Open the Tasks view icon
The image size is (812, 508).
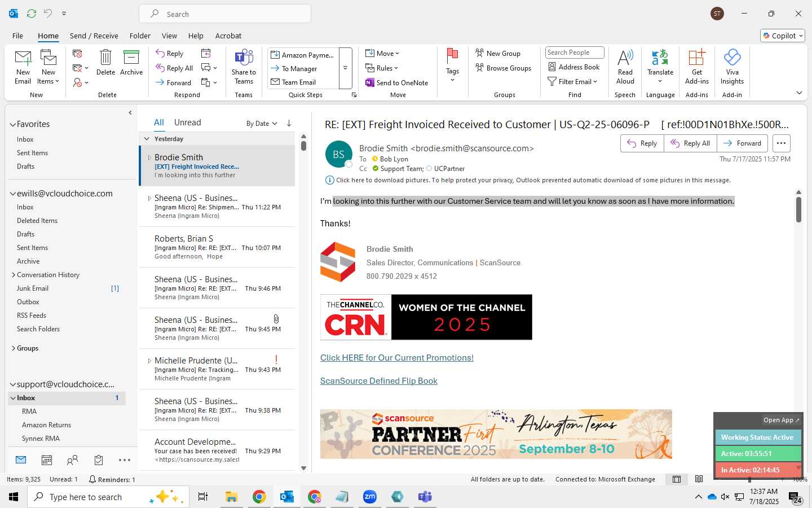click(x=99, y=460)
